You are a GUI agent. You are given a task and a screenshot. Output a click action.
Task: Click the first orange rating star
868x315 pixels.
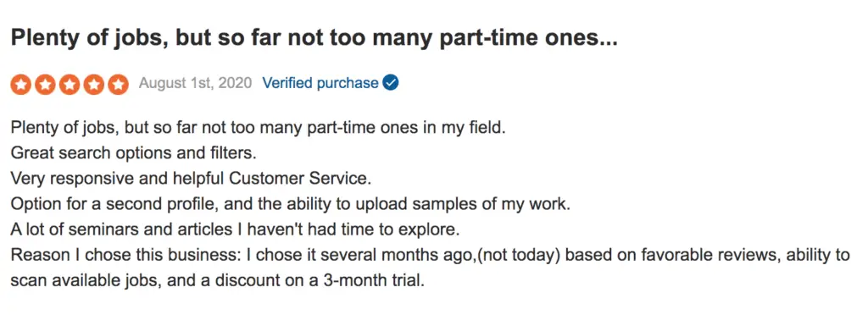click(x=20, y=84)
